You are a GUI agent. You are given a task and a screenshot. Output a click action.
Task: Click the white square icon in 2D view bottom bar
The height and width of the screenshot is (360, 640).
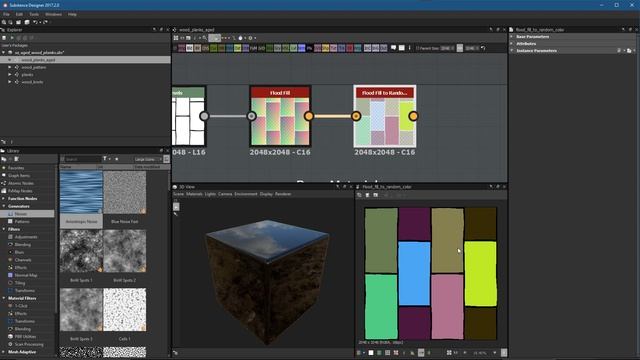click(x=371, y=353)
